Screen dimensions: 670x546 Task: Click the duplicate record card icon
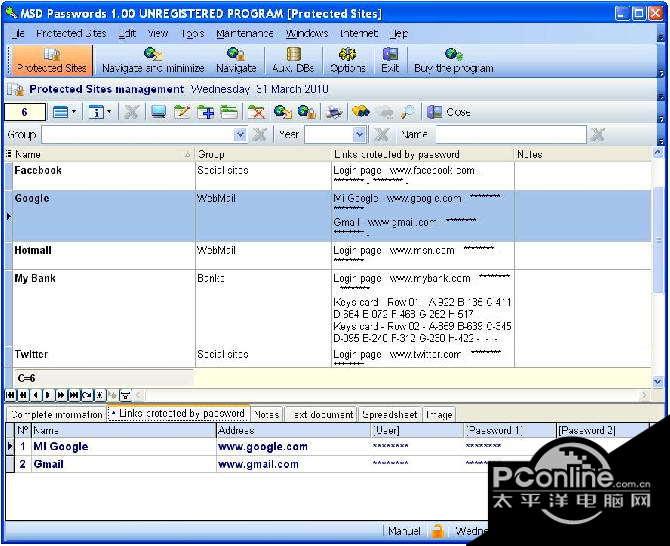[229, 112]
